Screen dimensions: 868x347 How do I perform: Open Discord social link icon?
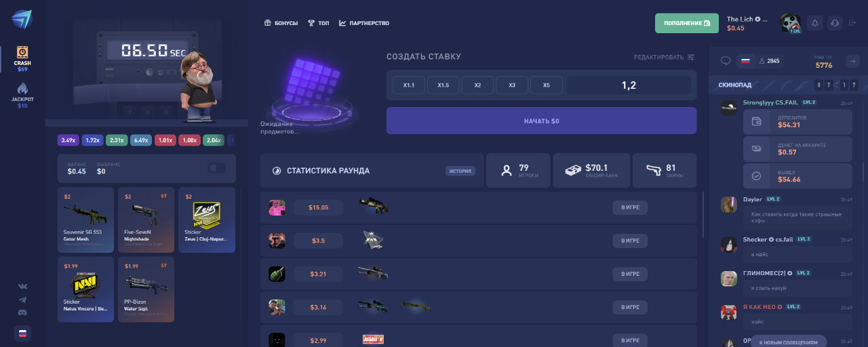tap(22, 312)
